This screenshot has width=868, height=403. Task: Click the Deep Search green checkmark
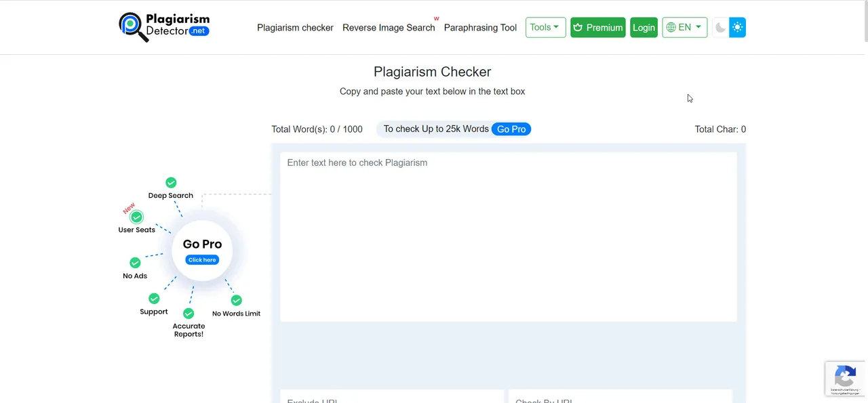[171, 183]
